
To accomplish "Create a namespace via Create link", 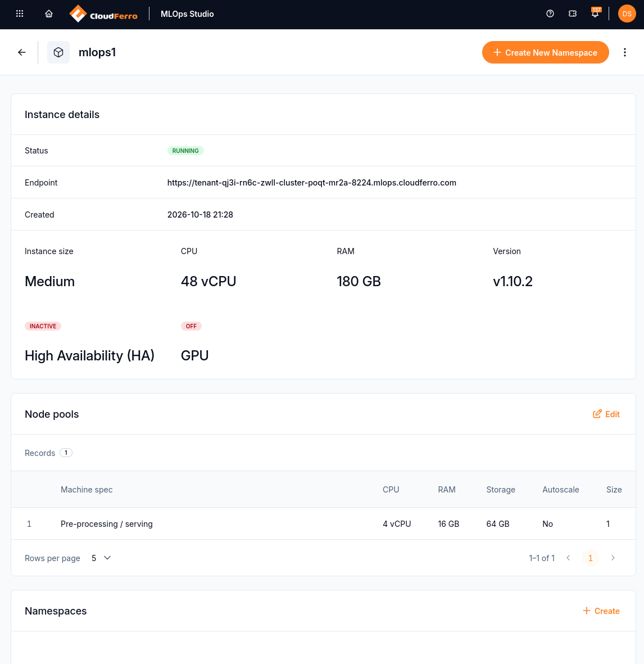I will pos(601,611).
